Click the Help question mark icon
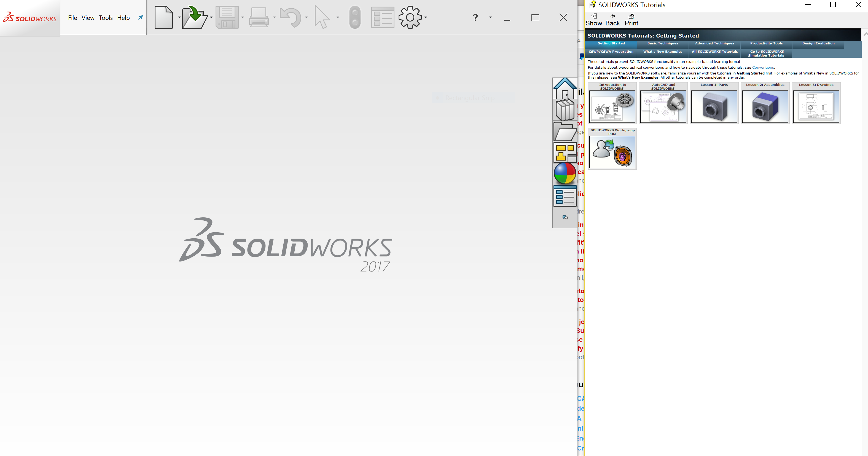868x456 pixels. click(475, 17)
